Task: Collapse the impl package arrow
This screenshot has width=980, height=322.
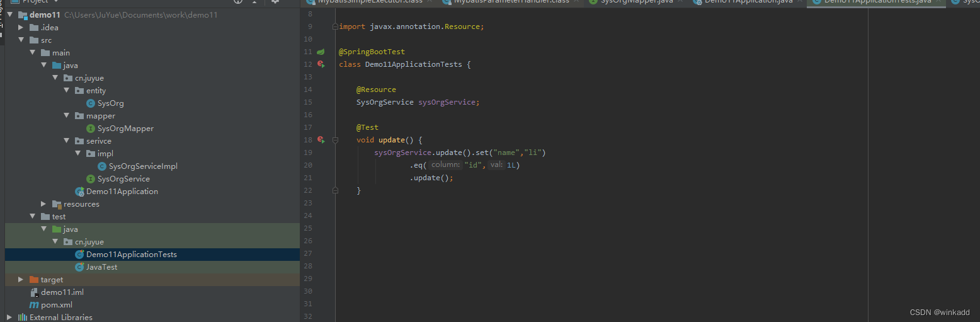Action: (x=78, y=154)
